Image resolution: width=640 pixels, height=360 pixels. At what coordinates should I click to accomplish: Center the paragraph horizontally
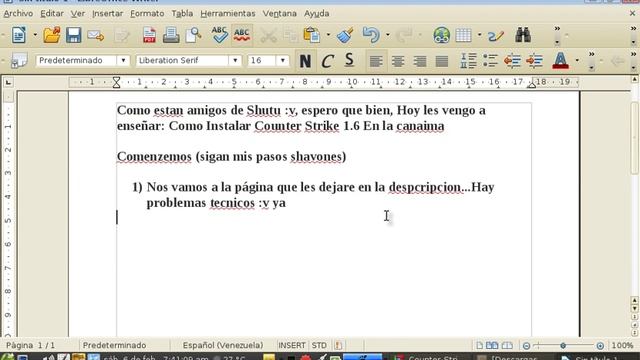[x=398, y=61]
